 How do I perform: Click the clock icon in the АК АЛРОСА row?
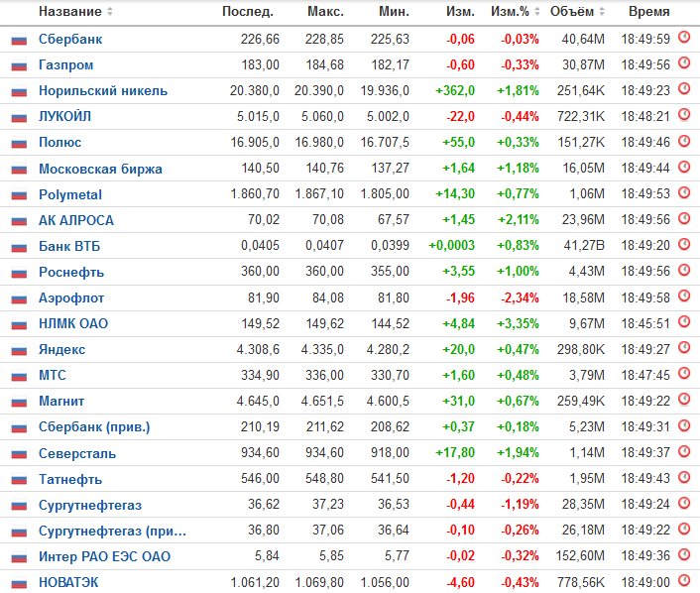click(x=684, y=218)
